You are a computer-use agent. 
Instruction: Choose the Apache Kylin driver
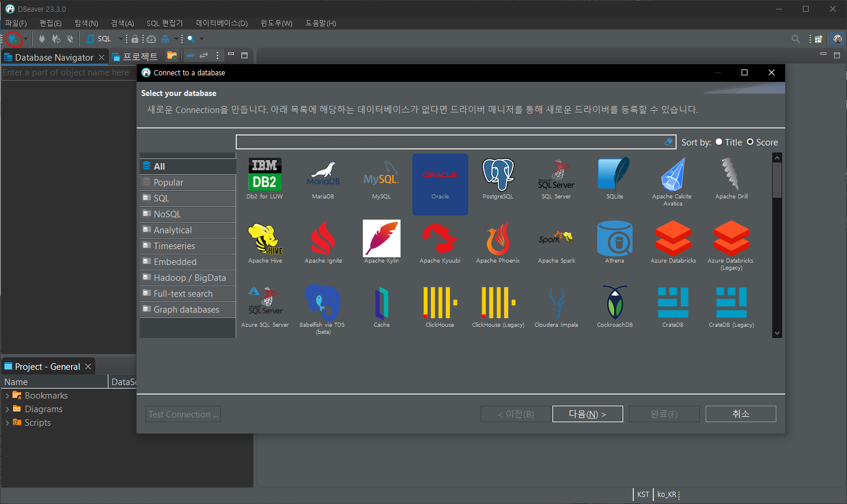point(381,243)
